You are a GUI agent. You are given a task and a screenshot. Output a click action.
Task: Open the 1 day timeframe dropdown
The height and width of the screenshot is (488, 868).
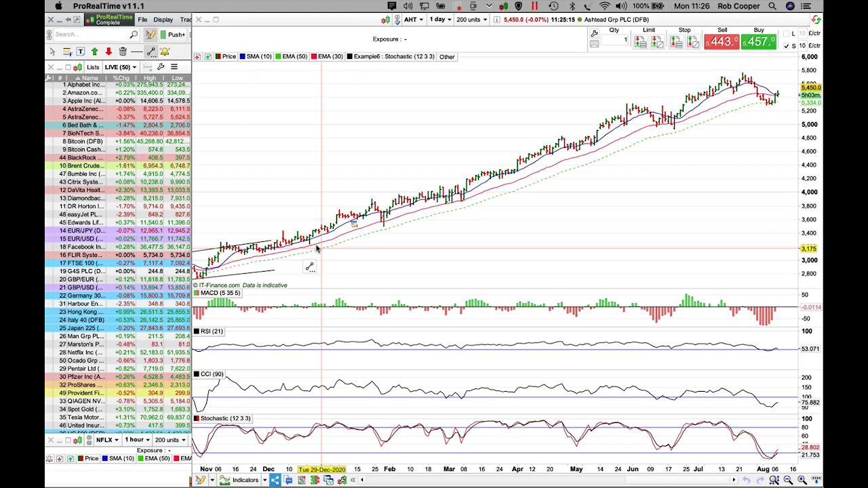click(x=441, y=20)
